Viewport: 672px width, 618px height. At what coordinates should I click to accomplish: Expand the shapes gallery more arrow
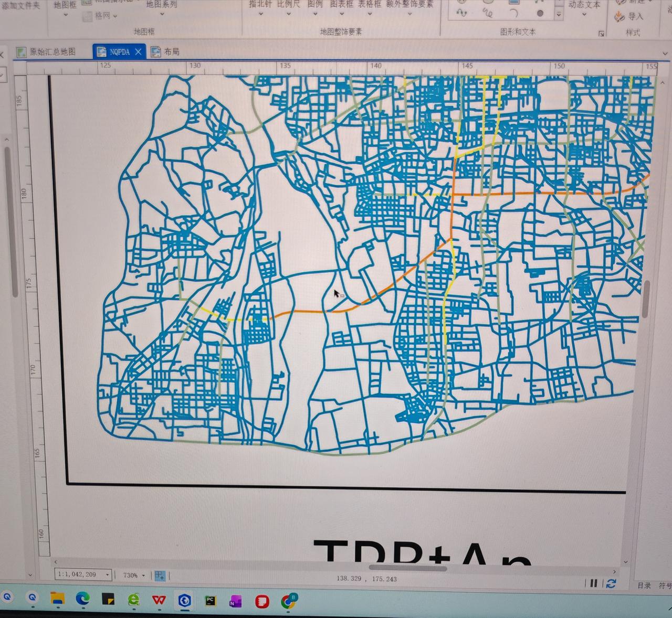(559, 15)
